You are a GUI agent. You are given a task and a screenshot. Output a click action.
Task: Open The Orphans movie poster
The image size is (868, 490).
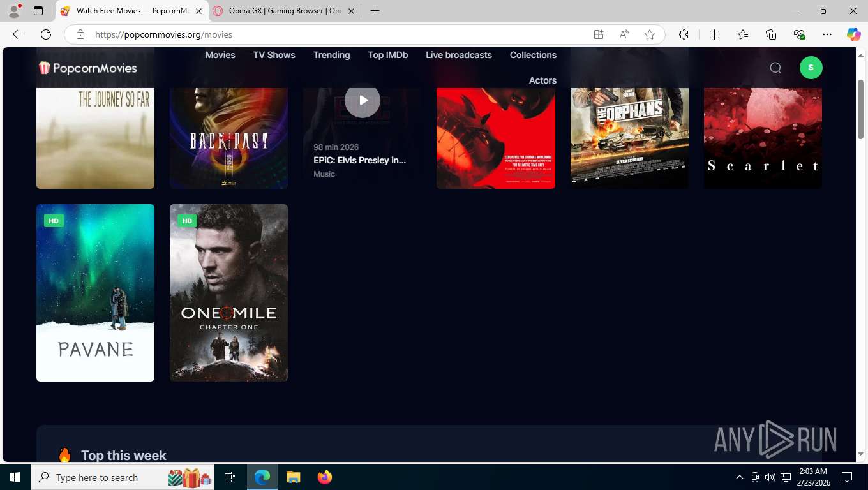(629, 138)
